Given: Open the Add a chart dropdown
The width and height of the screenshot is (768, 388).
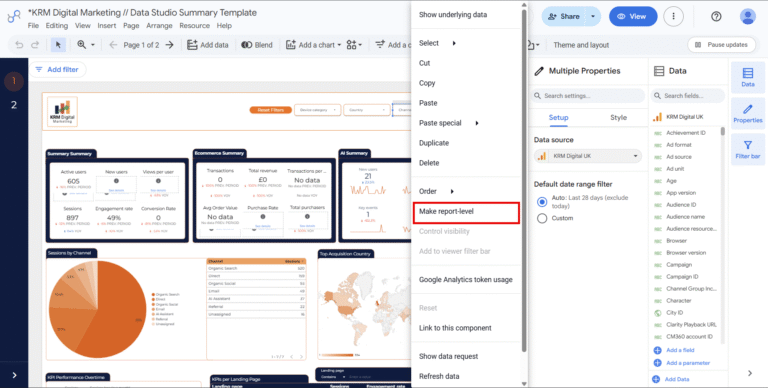Looking at the screenshot, I should point(313,45).
